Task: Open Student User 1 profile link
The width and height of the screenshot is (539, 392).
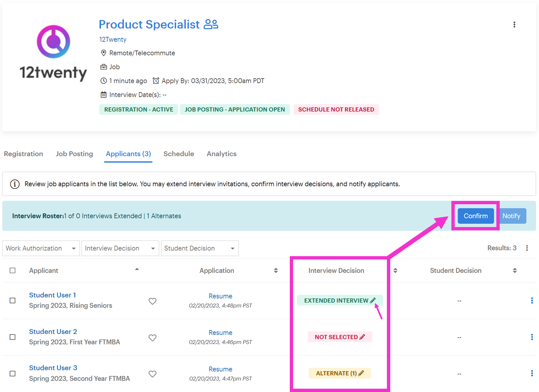Action: pos(53,295)
